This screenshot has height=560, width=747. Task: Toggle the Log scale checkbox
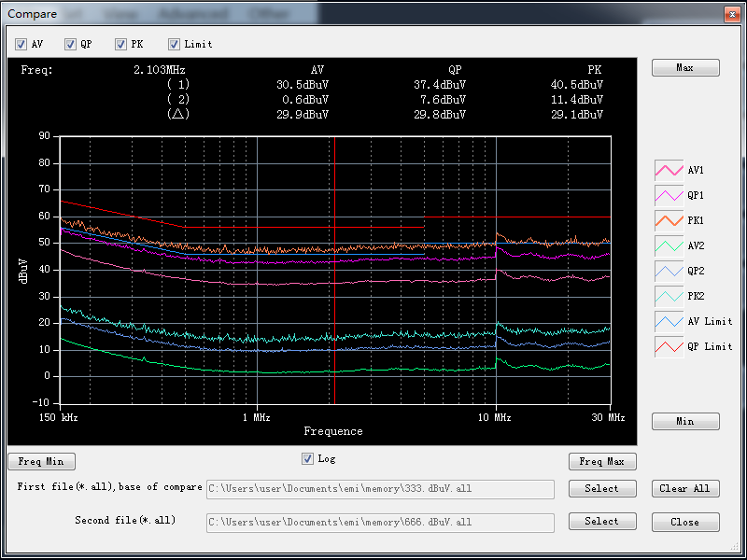point(308,458)
